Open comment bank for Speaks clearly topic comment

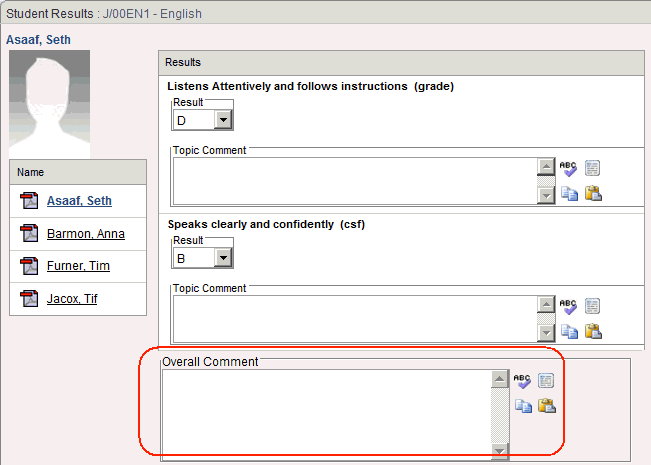point(592,306)
